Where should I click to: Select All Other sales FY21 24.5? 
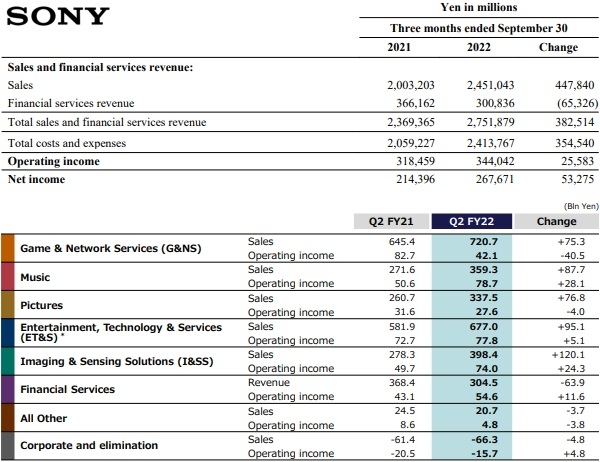pos(405,411)
